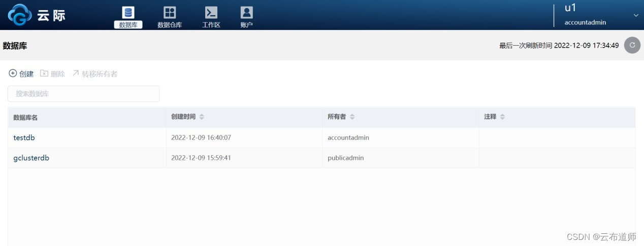Image resolution: width=644 pixels, height=246 pixels.
Task: Click the u1 username in the header
Action: coord(570,8)
